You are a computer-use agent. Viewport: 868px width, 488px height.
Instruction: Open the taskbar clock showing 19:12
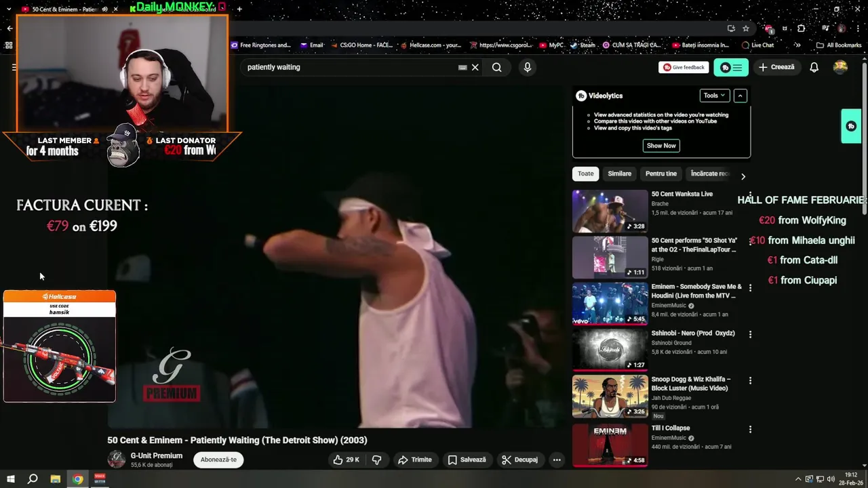852,479
